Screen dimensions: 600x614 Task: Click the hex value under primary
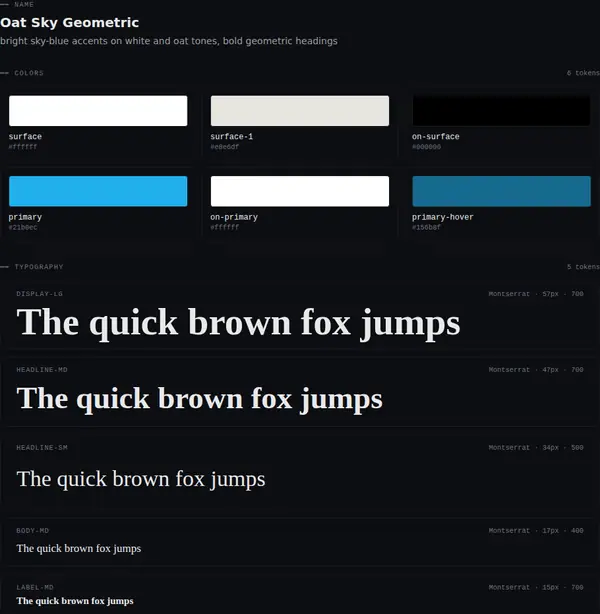23,227
